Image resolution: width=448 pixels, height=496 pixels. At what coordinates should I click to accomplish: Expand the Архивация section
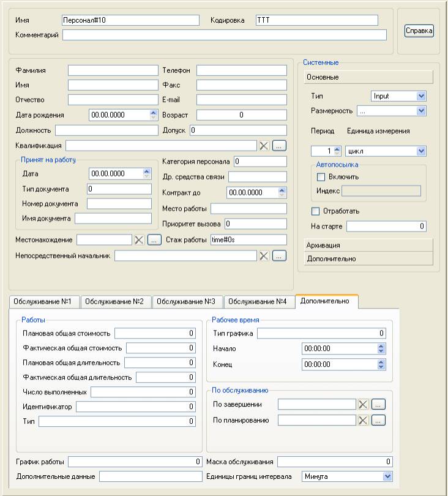point(368,245)
